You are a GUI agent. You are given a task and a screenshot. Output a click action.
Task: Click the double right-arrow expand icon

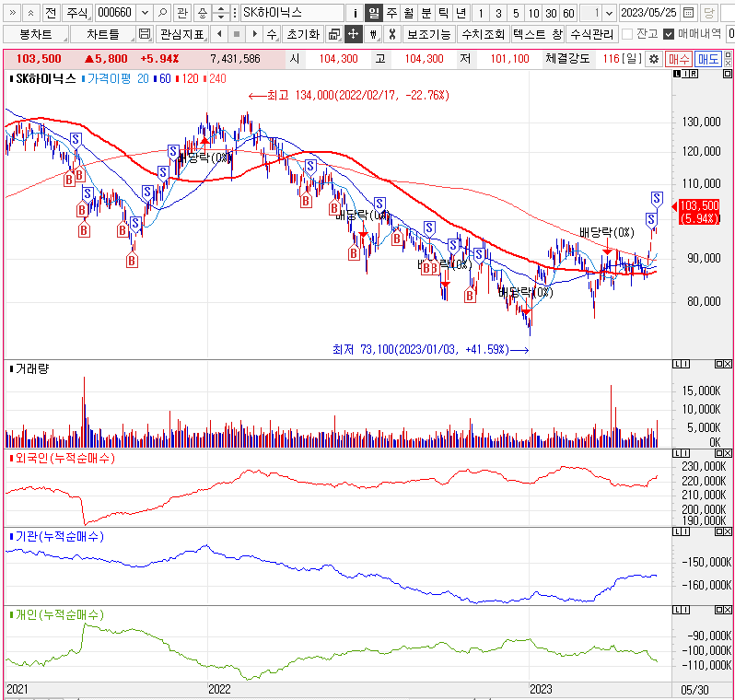13,13
